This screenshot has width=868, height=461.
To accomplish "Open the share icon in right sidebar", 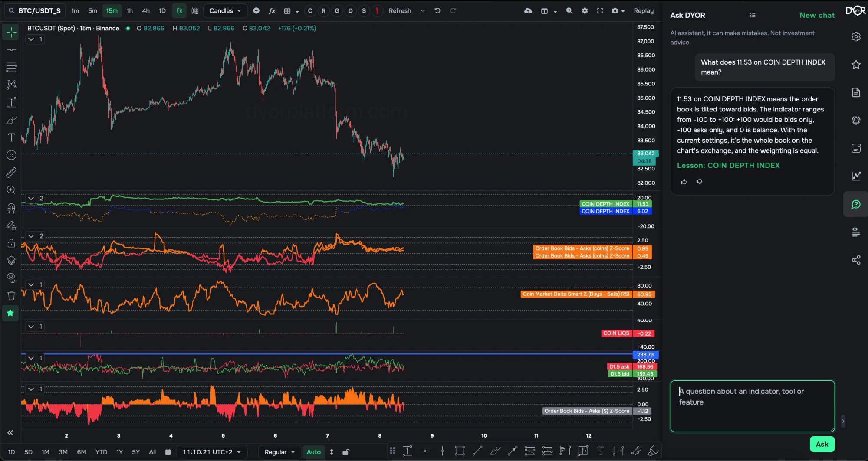I will (x=856, y=260).
